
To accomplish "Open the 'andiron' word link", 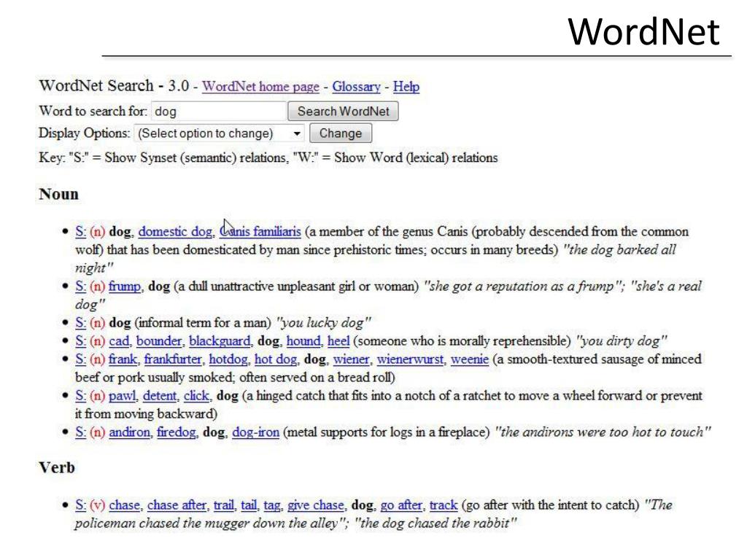I will [x=129, y=432].
